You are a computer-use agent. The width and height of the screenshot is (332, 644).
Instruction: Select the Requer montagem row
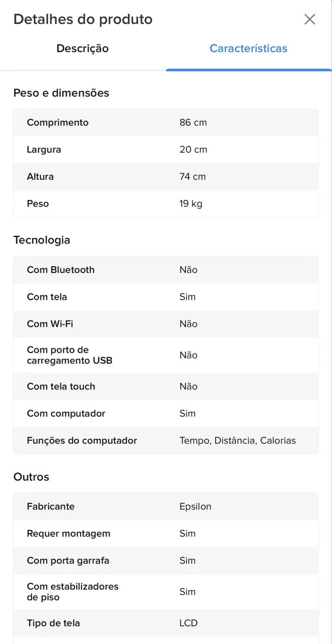(x=166, y=534)
